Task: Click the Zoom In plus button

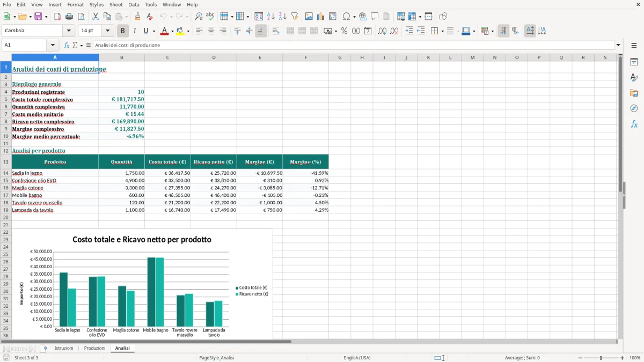Action: (x=622, y=358)
